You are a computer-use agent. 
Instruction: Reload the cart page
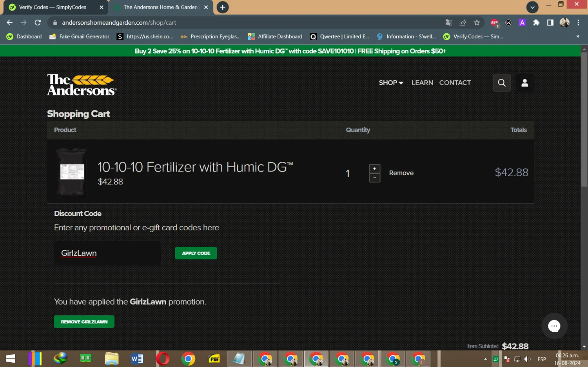[x=38, y=23]
